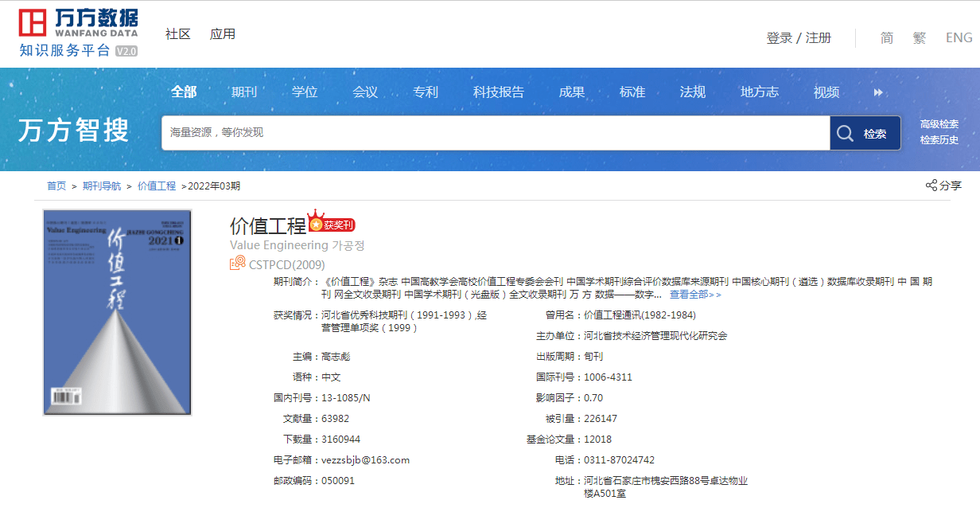Click the CSTPCD(2009) label
The width and height of the screenshot is (980, 508).
click(287, 265)
